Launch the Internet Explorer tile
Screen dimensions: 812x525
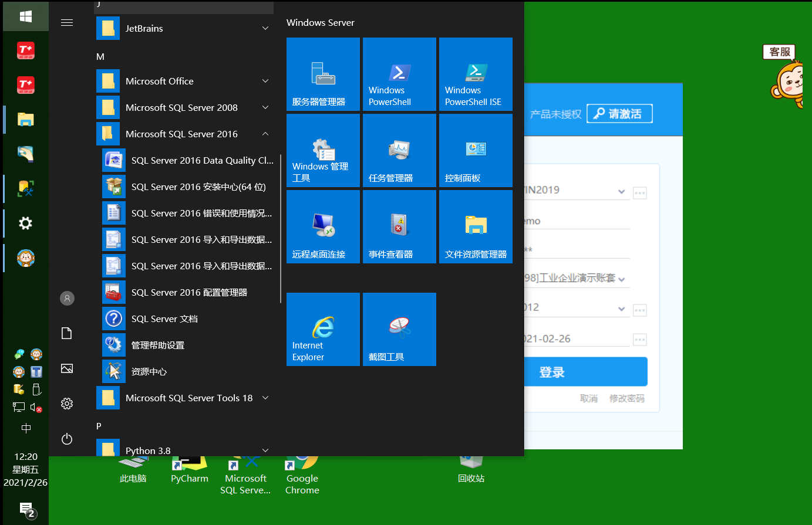click(323, 329)
